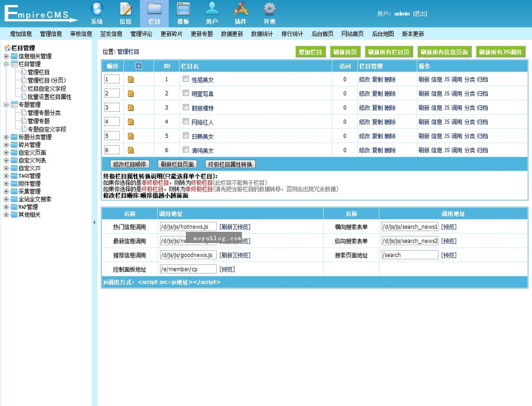Click the orange page icon for 清纯美女
This screenshot has height=406, width=532.
click(x=130, y=150)
